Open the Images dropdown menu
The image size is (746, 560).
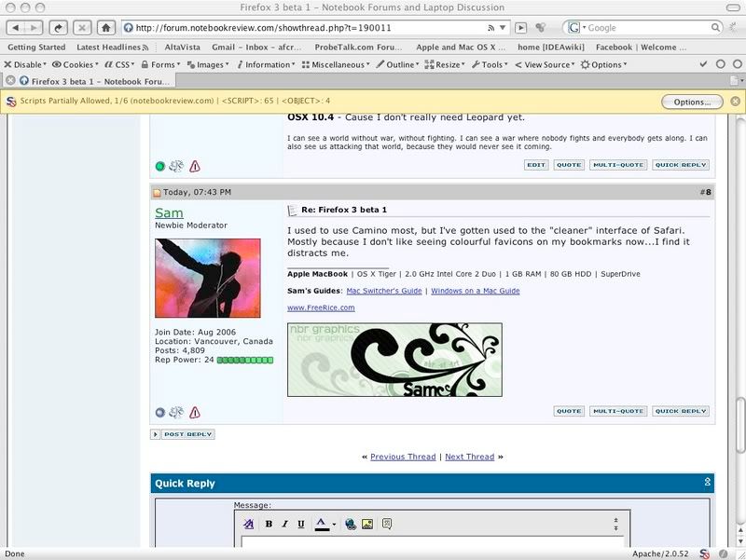click(x=208, y=64)
